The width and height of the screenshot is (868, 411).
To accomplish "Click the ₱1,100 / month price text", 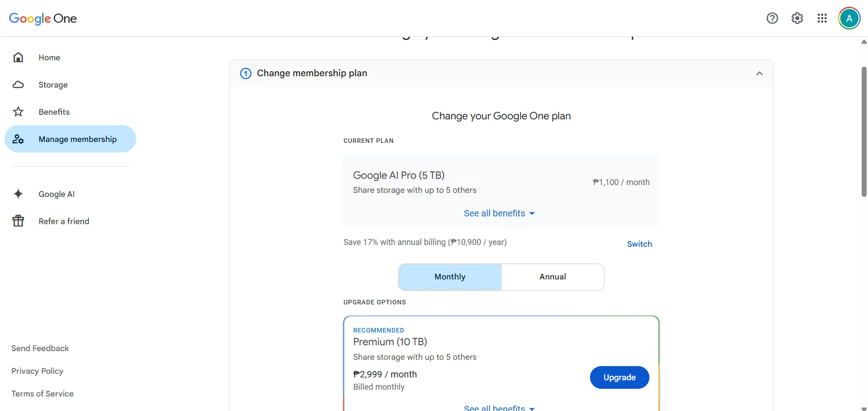I will 621,182.
